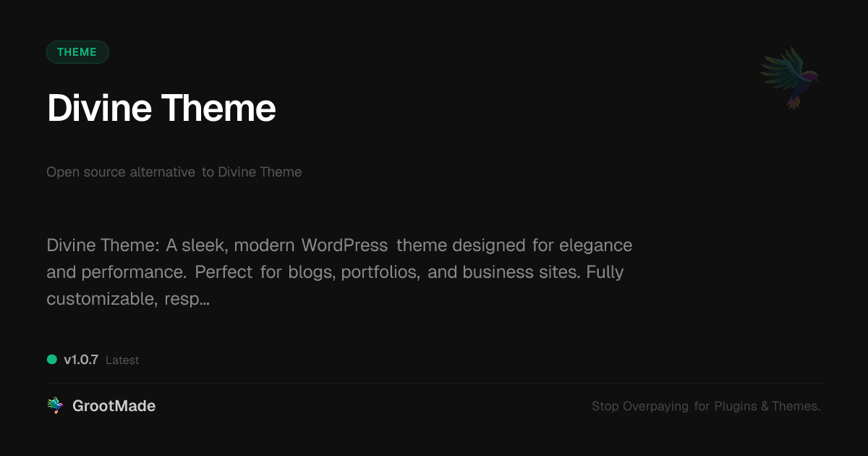This screenshot has height=456, width=868.
Task: Click 'to Divine Theme' in the subtitle
Action: pyautogui.click(x=252, y=172)
